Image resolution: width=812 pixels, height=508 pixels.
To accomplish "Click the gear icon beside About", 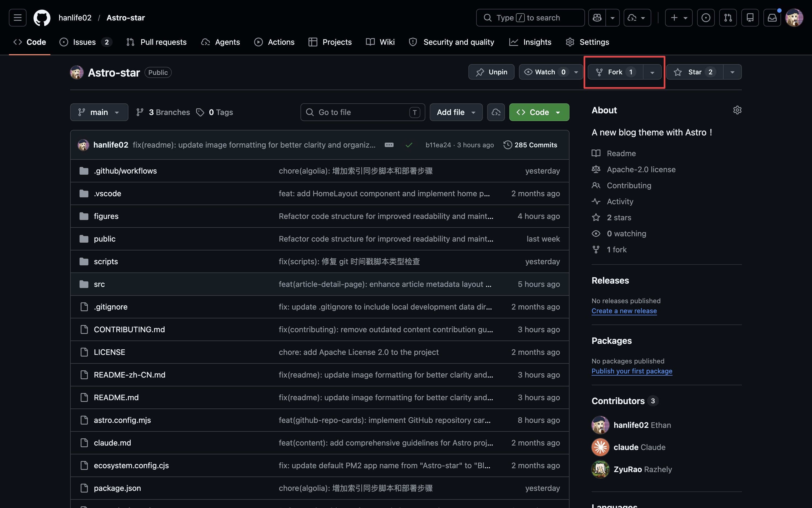I will point(737,110).
